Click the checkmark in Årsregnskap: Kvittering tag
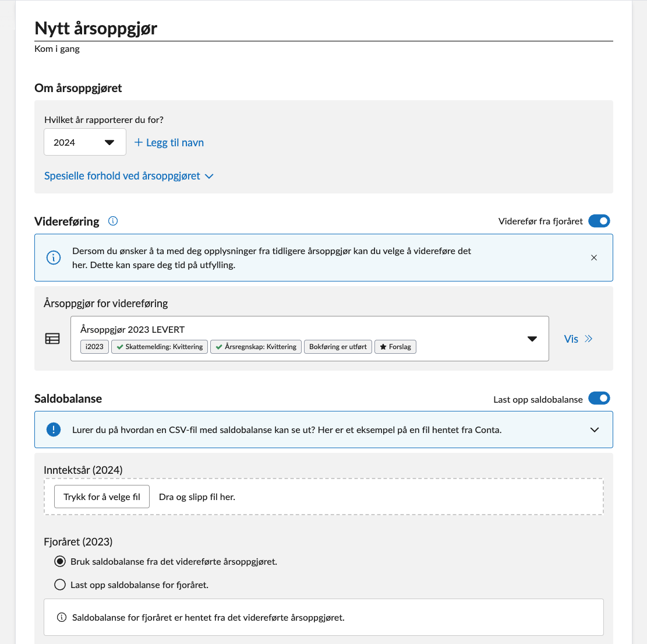This screenshot has width=647, height=644. click(x=219, y=347)
